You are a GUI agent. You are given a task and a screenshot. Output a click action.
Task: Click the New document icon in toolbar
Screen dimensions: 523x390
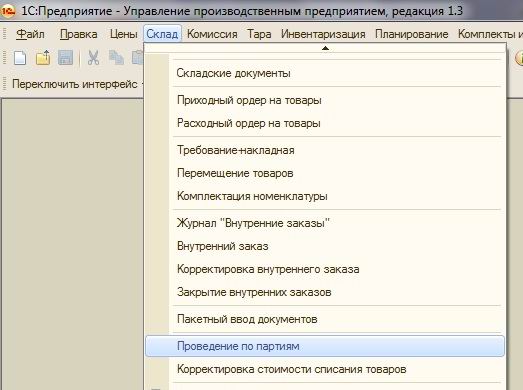click(x=20, y=58)
